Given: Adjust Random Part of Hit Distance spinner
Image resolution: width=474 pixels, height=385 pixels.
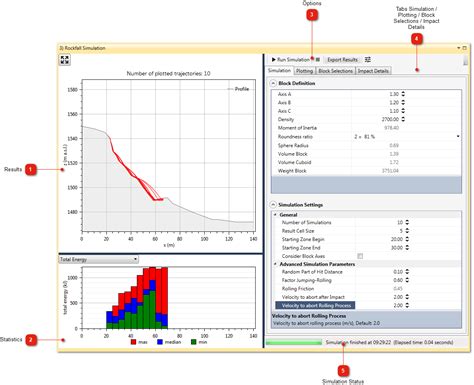Looking at the screenshot, I should coord(407,272).
